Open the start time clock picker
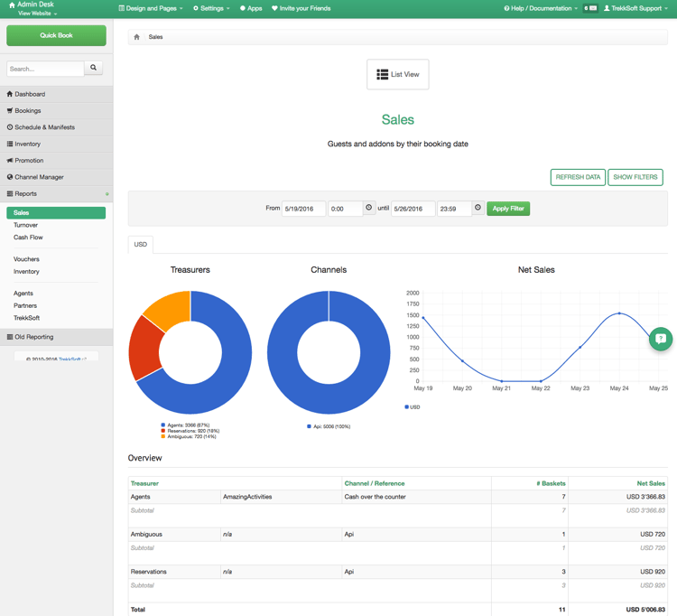The width and height of the screenshot is (677, 616). tap(369, 209)
